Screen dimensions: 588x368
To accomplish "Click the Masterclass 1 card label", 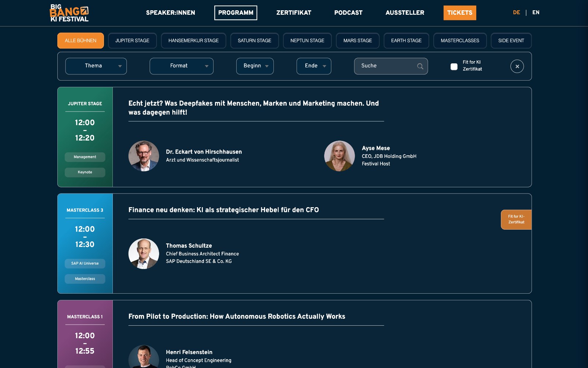I will point(85,316).
